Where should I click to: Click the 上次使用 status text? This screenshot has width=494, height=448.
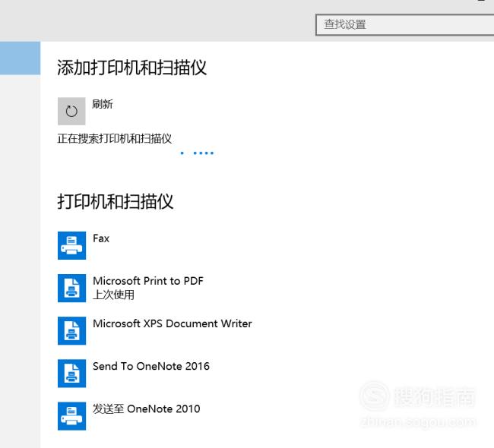pyautogui.click(x=113, y=295)
